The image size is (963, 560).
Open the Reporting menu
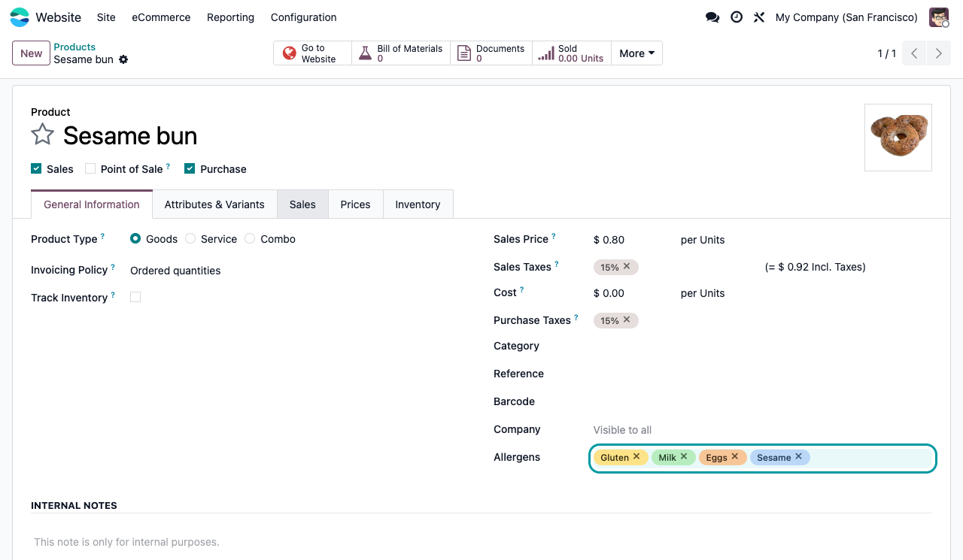[230, 17]
